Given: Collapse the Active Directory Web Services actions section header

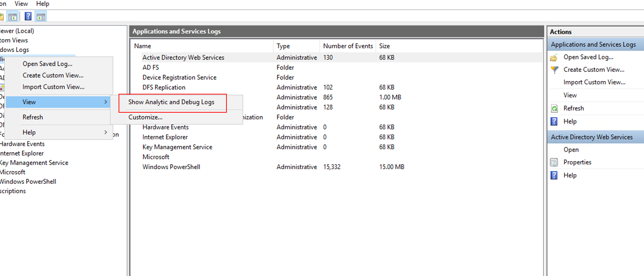Looking at the screenshot, I should pos(591,137).
